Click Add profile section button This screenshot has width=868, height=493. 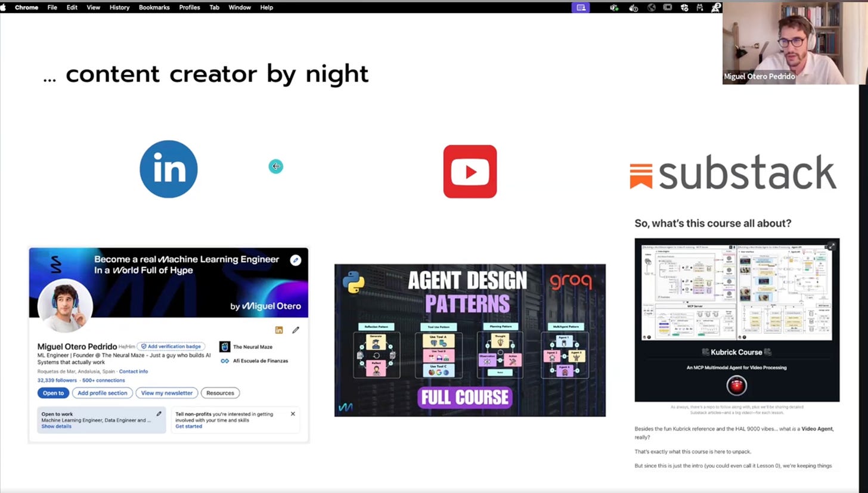[103, 393]
